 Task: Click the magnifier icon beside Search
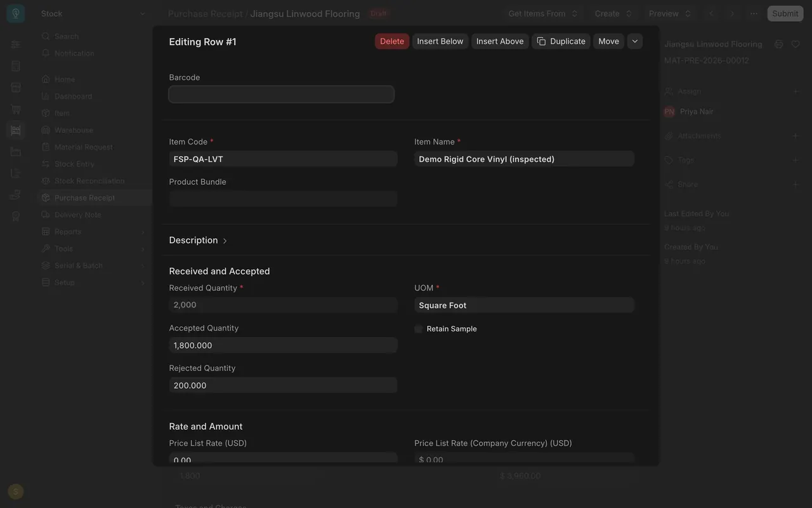(x=46, y=36)
